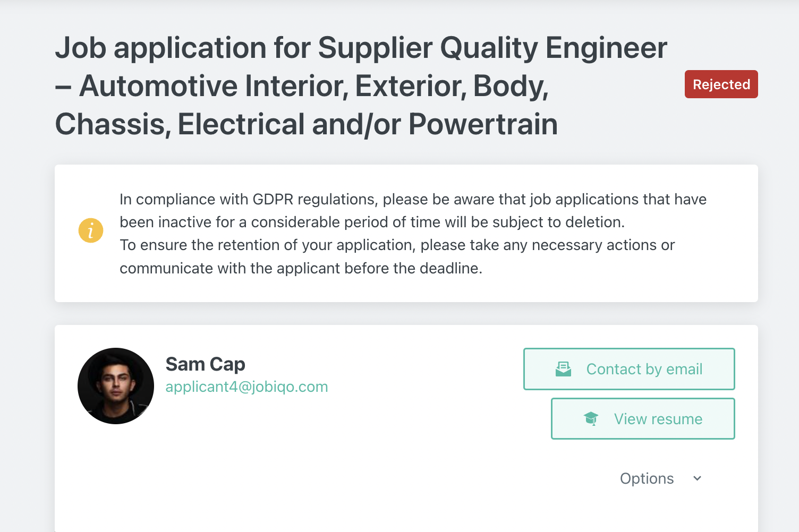Open the applicant4@jobiqo.com email link
The image size is (799, 532).
coord(246,387)
